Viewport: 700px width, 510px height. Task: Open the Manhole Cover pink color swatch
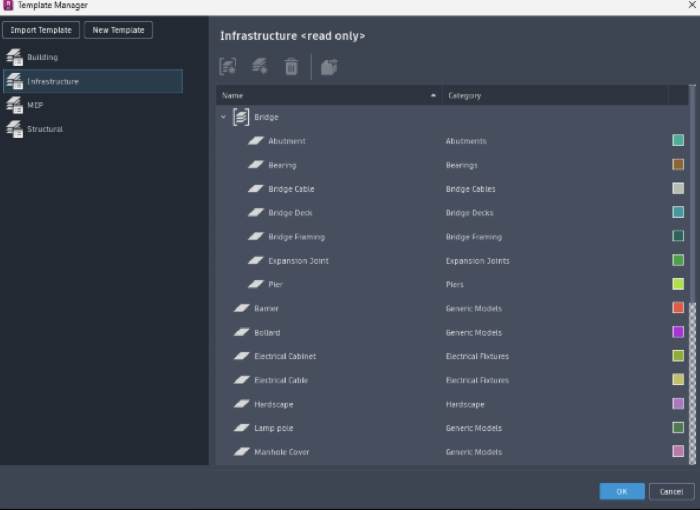(678, 451)
